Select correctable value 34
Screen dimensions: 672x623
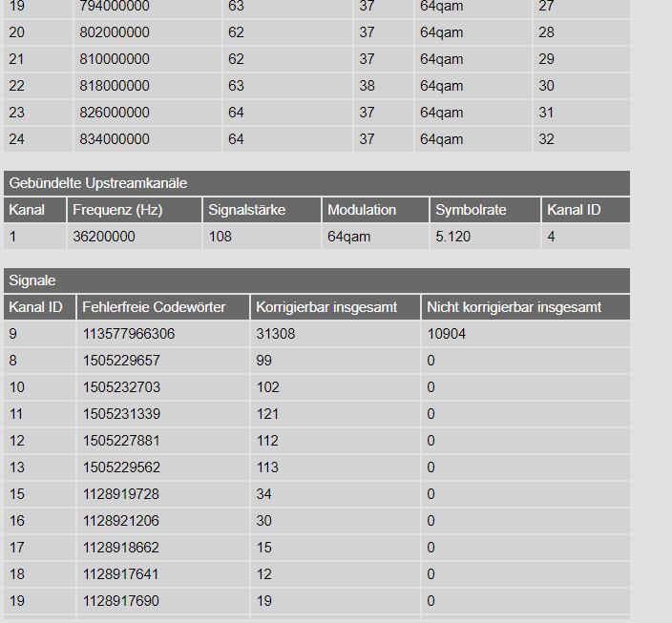[x=264, y=494]
